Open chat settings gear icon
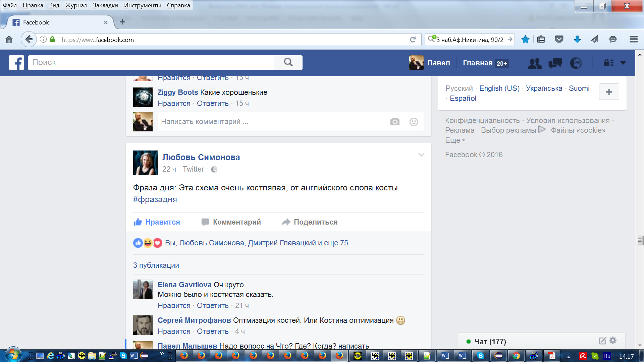Screen dimensions: 644x362 613,341
